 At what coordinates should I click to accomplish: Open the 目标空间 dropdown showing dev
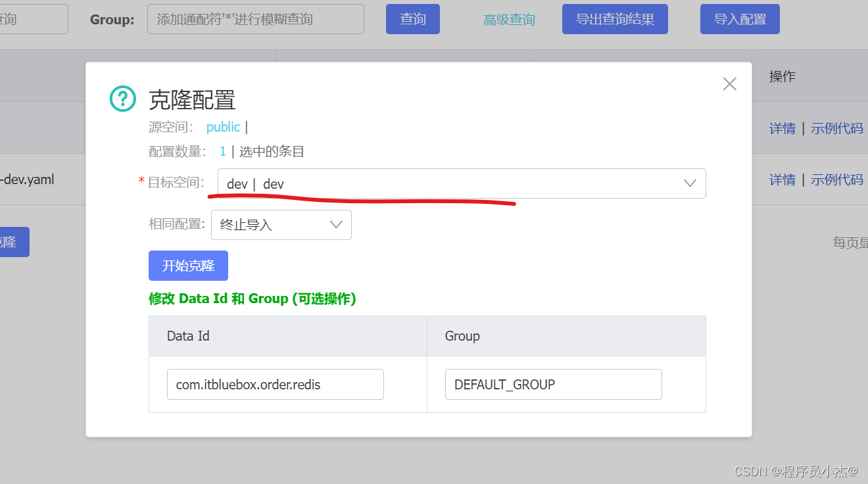tap(462, 183)
